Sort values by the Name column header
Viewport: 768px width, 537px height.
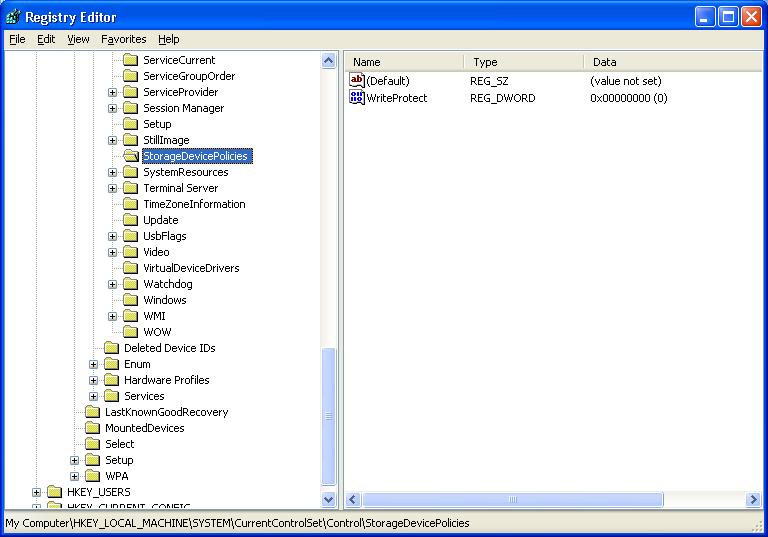coord(405,62)
